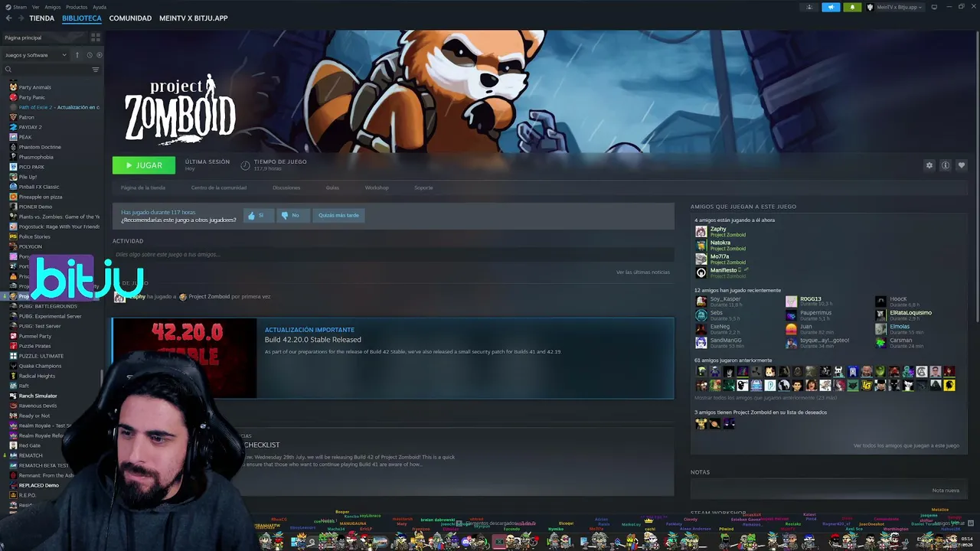Open the Productos menu
The image size is (980, 551).
tap(77, 7)
